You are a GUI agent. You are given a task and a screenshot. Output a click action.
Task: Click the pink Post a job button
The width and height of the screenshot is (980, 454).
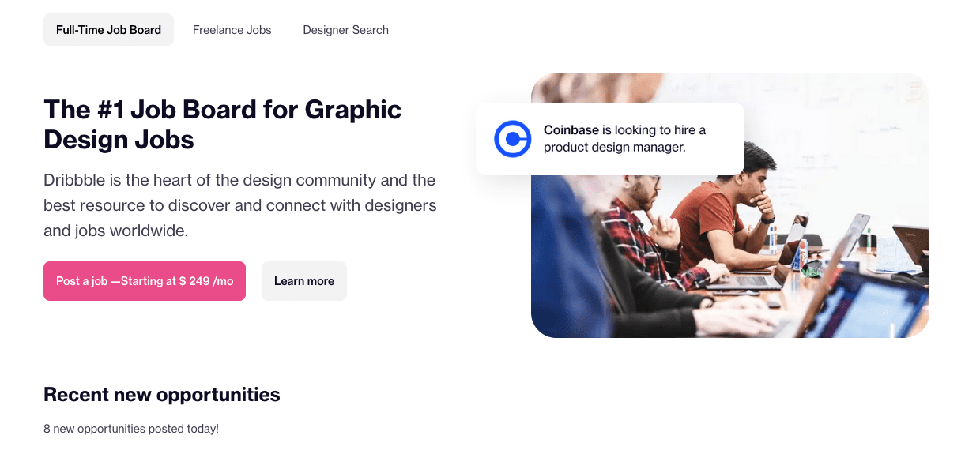[x=145, y=281]
